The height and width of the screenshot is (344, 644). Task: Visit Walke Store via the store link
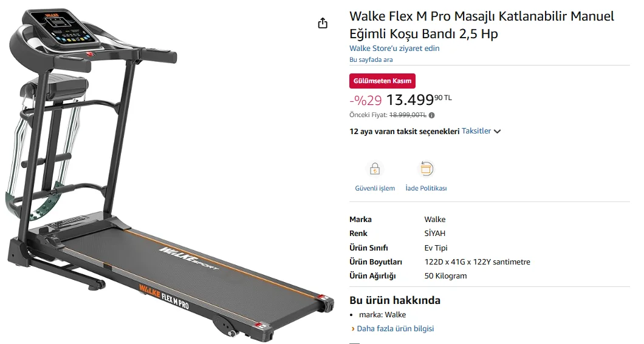394,49
